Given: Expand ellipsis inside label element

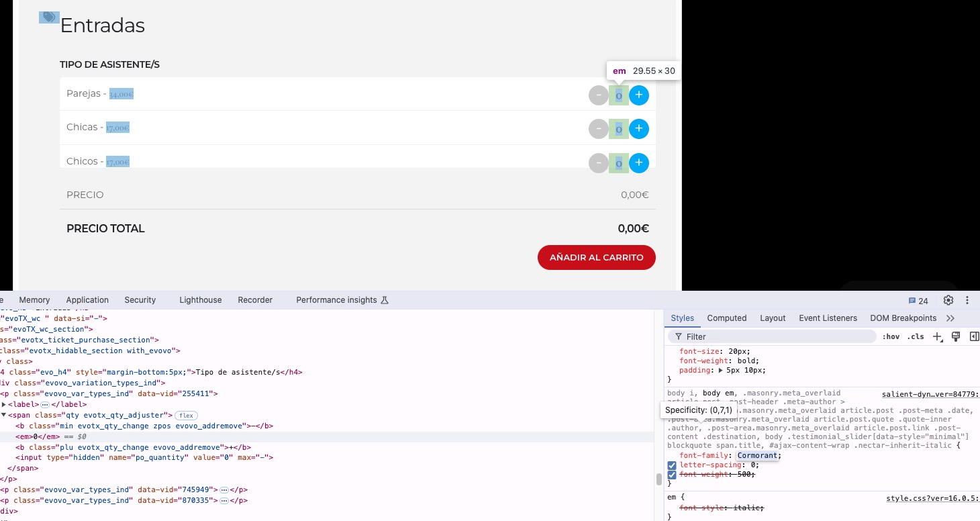Looking at the screenshot, I should coord(45,405).
